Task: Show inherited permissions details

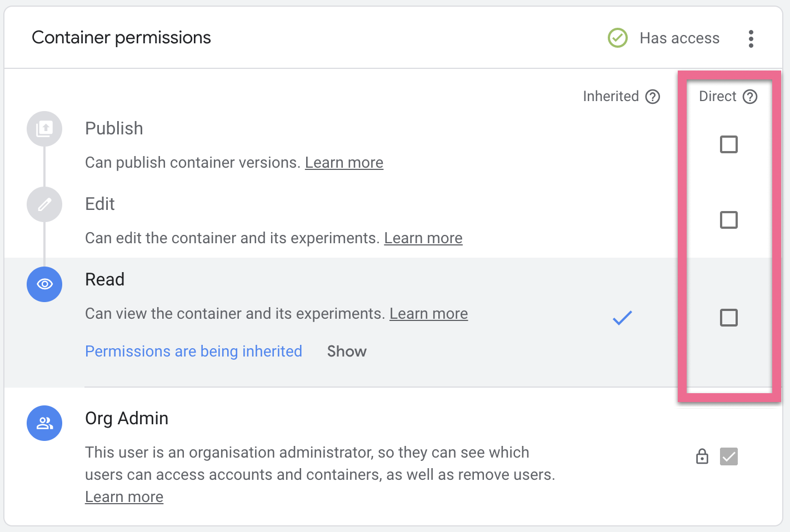Action: (x=347, y=352)
